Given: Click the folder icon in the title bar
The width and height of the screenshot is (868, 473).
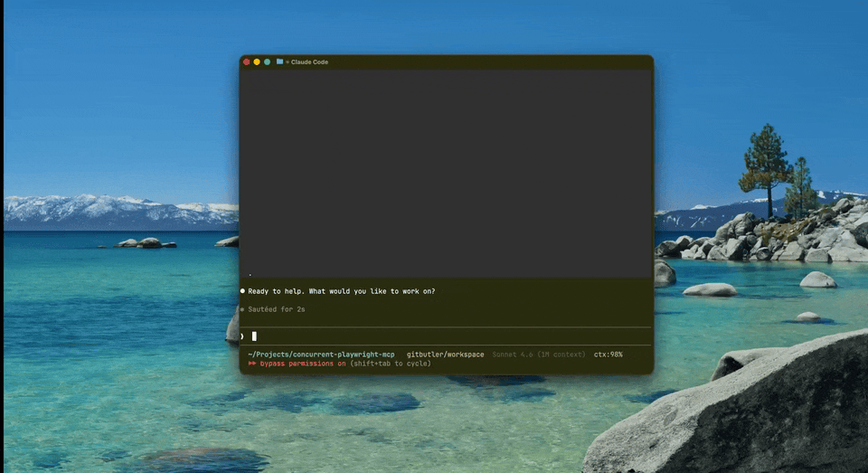Looking at the screenshot, I should pos(279,61).
